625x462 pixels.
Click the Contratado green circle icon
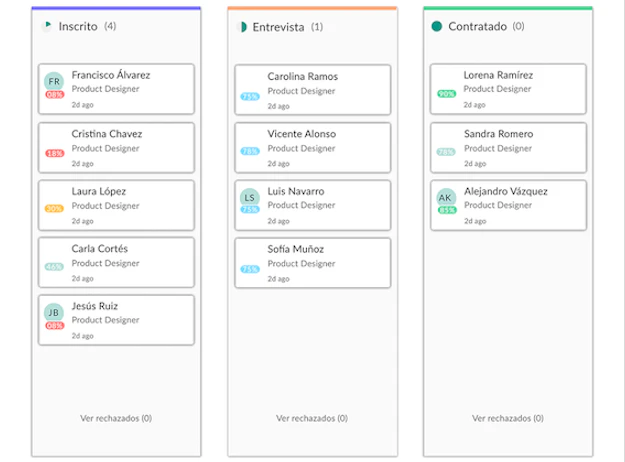(x=437, y=26)
